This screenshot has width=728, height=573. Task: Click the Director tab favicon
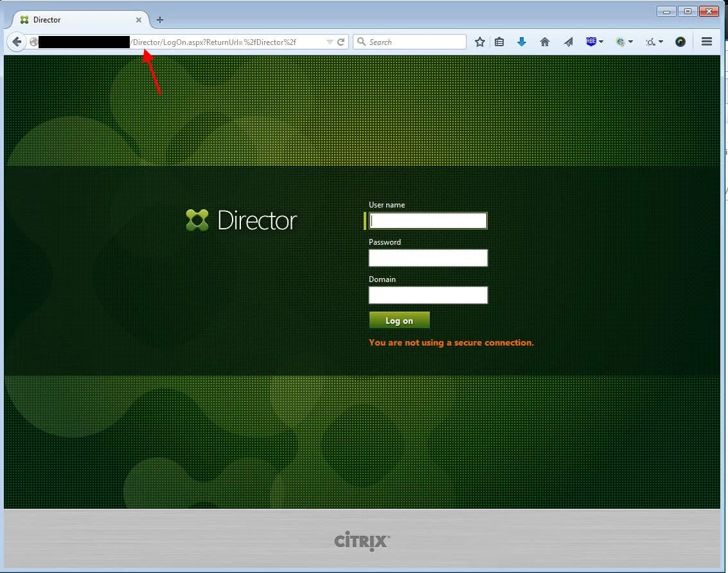point(24,19)
